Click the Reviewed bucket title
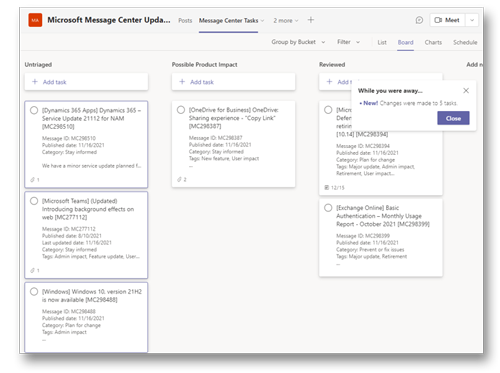Viewport: 500px width, 373px height. coord(332,65)
